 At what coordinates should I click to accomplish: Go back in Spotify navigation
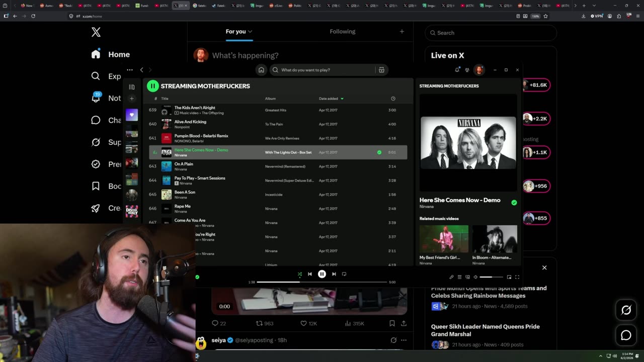click(x=141, y=70)
